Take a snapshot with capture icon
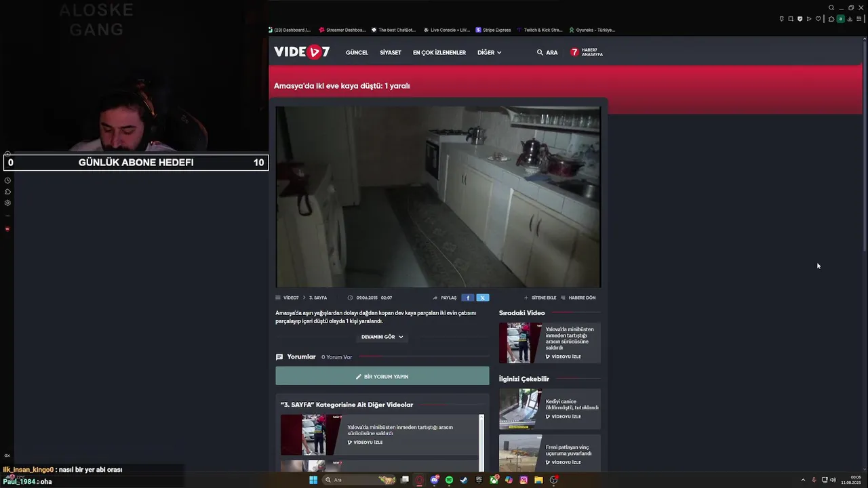This screenshot has width=868, height=488. point(791,19)
